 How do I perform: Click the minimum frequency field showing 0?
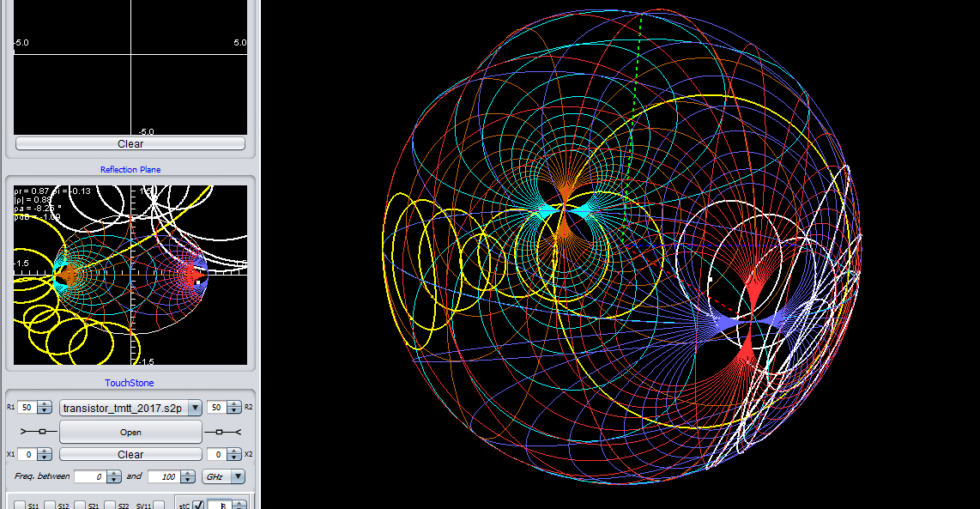tap(91, 476)
